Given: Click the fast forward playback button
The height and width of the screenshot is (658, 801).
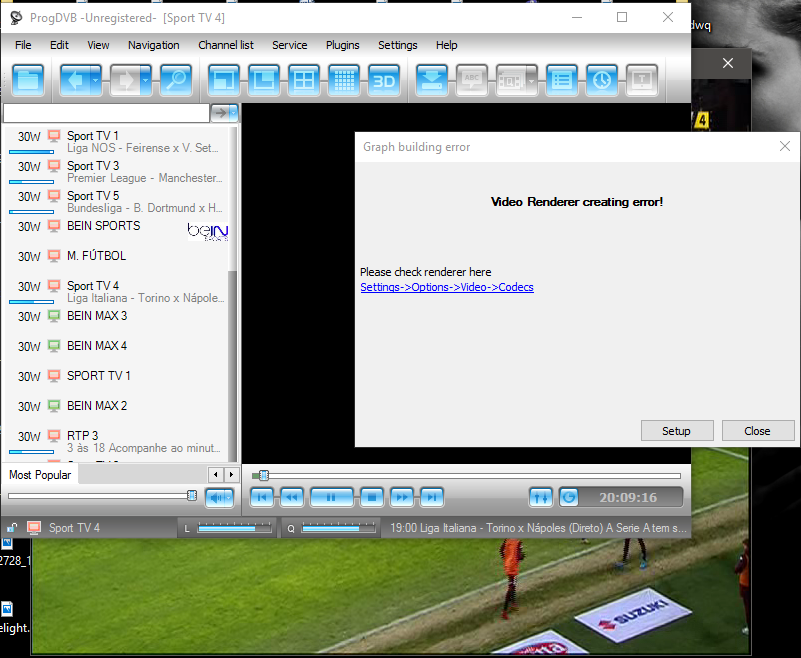Looking at the screenshot, I should point(402,497).
